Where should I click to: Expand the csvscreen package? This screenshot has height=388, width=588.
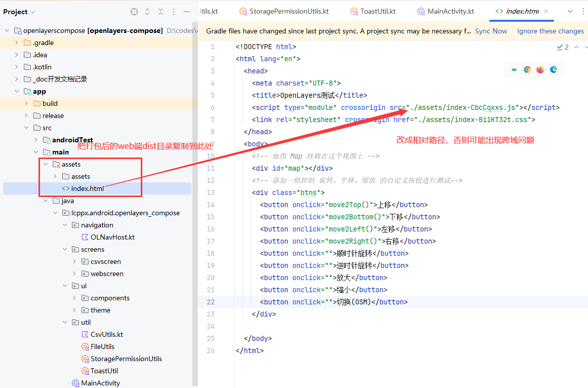(74, 261)
